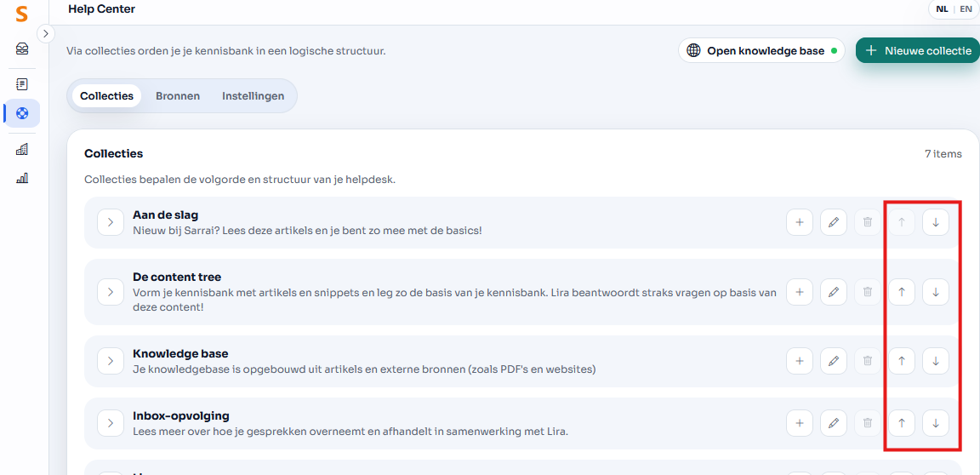980x475 pixels.
Task: Delete Inbox-opvolging with trash icon
Action: [x=868, y=423]
